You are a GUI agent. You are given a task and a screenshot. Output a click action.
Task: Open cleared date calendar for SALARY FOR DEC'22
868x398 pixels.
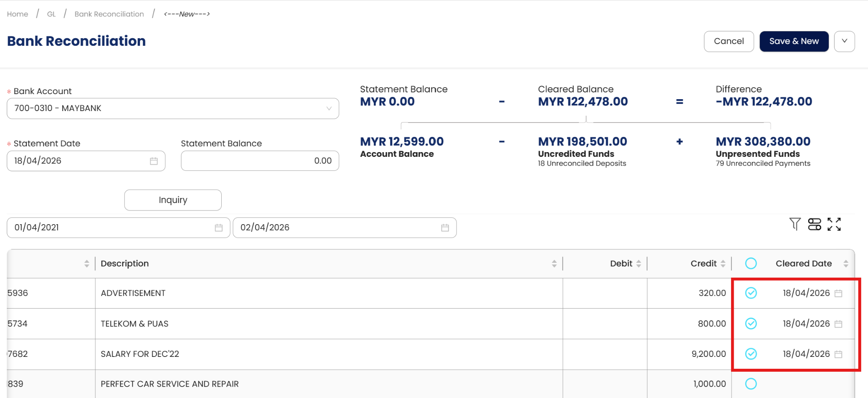tap(838, 354)
